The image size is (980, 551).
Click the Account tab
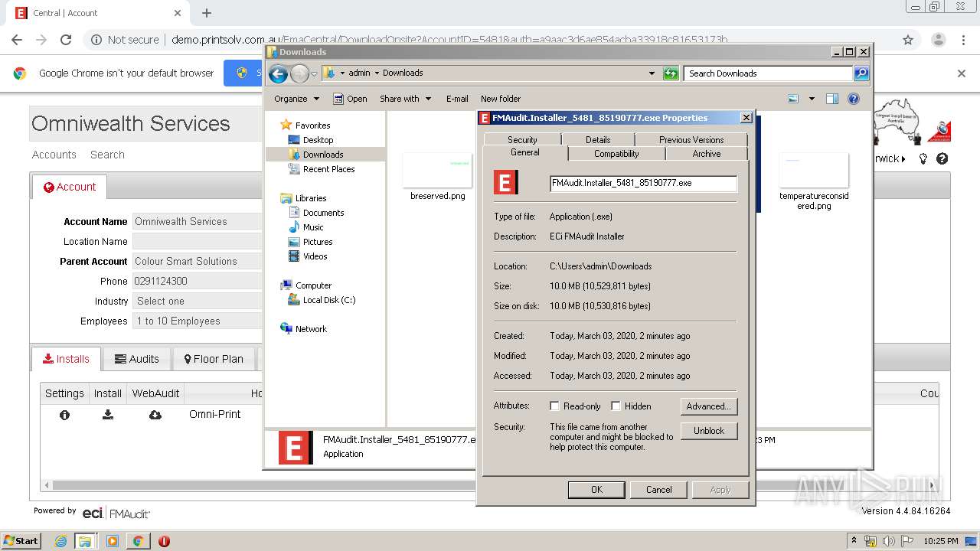point(70,187)
